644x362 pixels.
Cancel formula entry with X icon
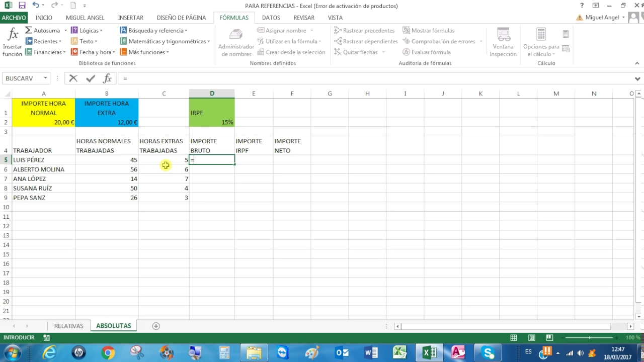click(73, 78)
